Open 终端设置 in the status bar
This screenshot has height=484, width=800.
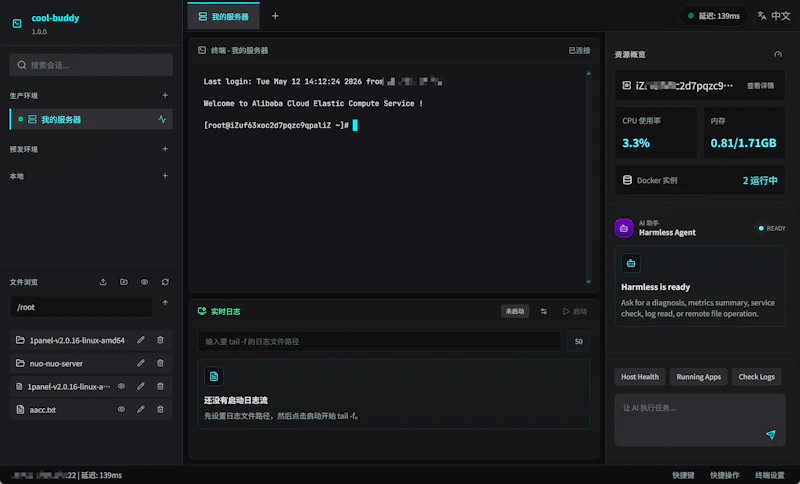(769, 475)
